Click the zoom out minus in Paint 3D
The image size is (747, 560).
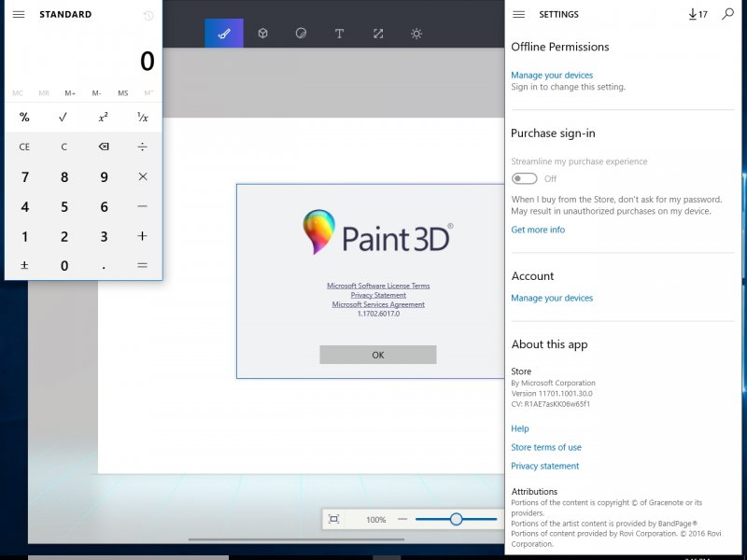tap(402, 519)
